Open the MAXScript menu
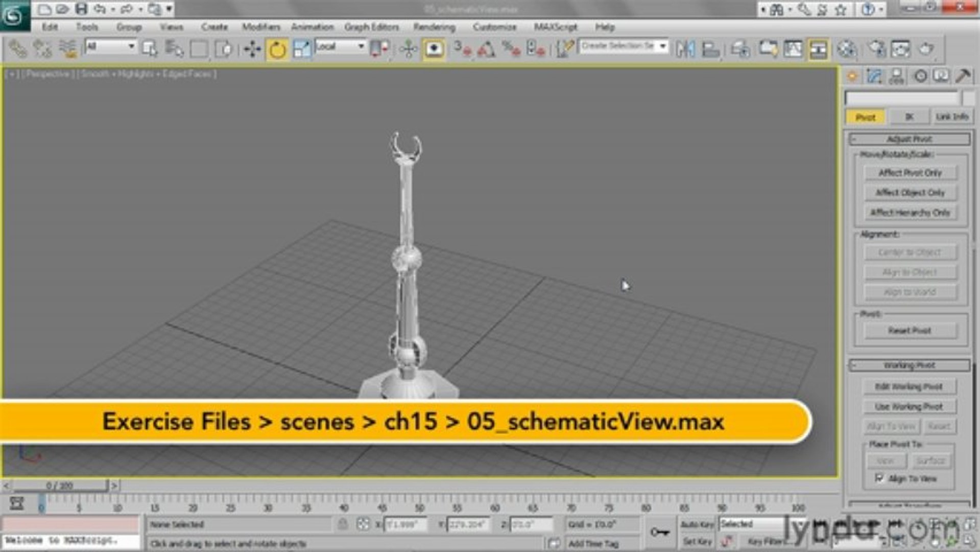 556,27
